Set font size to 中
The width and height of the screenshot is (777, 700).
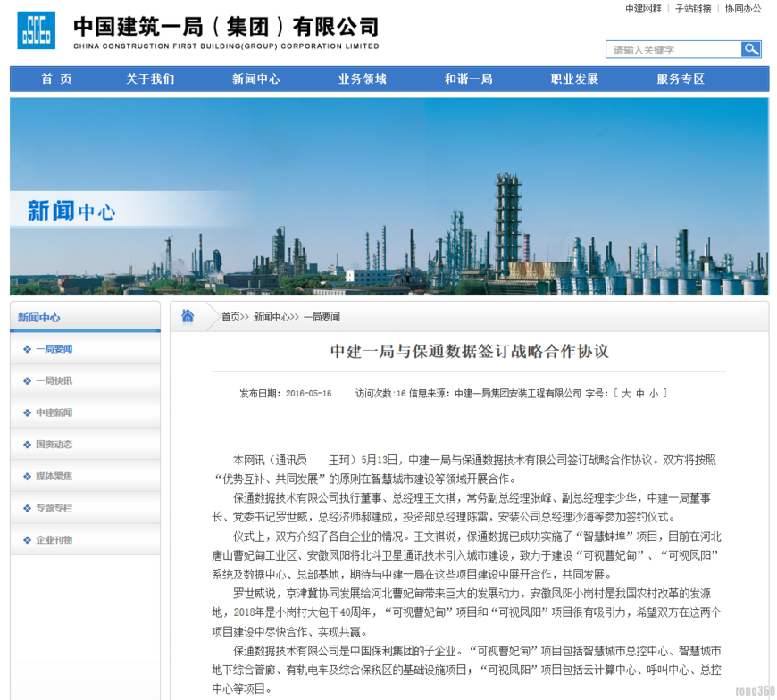coord(640,394)
